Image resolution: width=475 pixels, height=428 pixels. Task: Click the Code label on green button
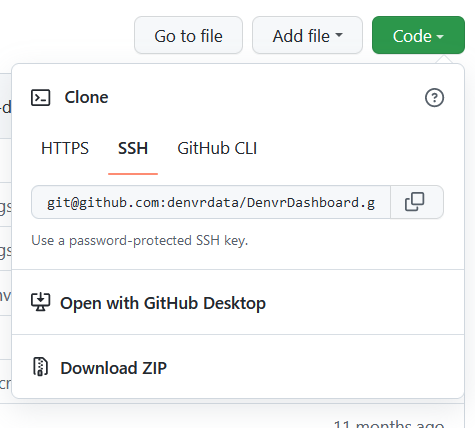[412, 36]
